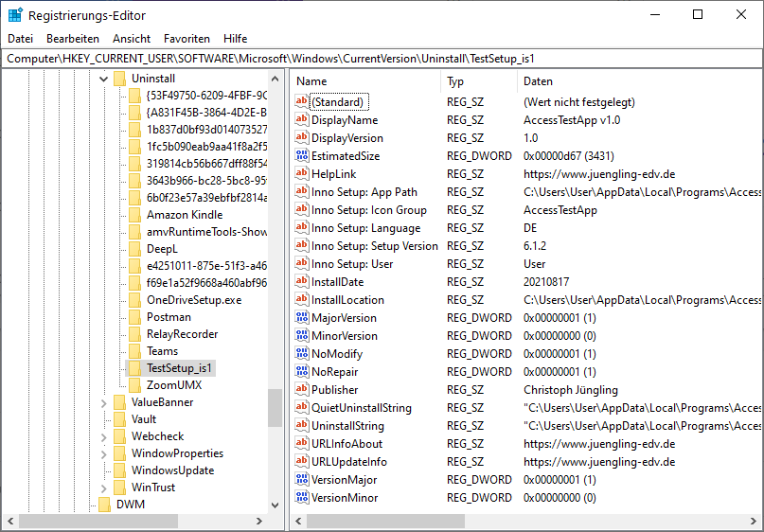Image resolution: width=764 pixels, height=532 pixels.
Task: Collapse the Uninstall tree node
Action: click(103, 79)
